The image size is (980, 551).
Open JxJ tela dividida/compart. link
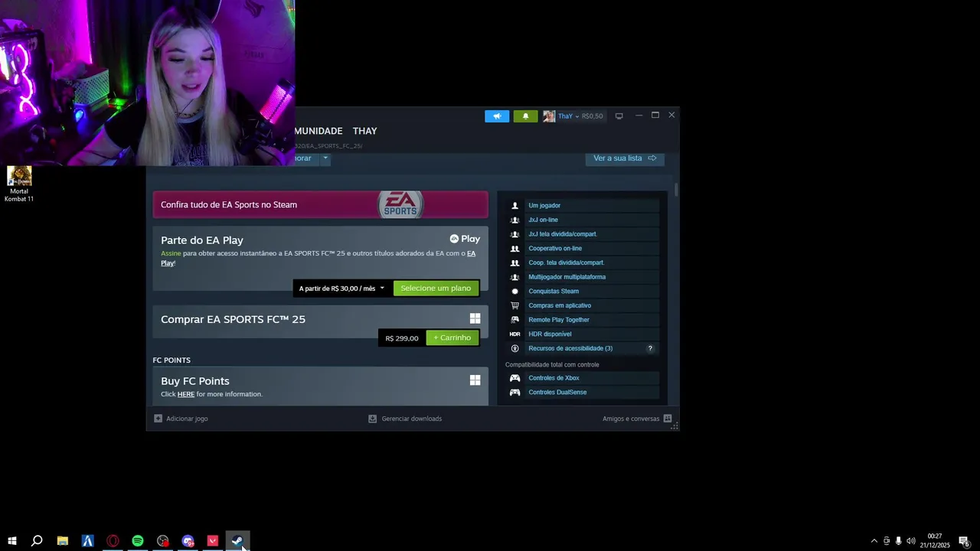[563, 234]
